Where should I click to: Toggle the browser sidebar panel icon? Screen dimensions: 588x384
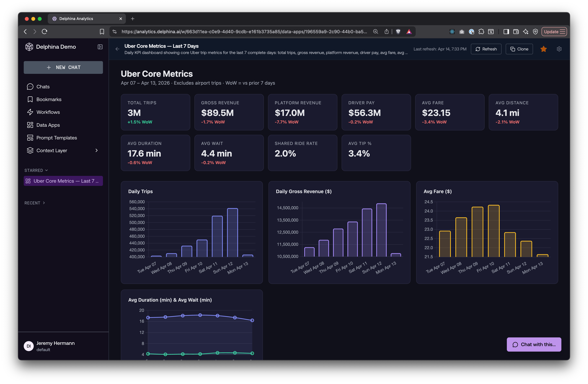pos(506,32)
